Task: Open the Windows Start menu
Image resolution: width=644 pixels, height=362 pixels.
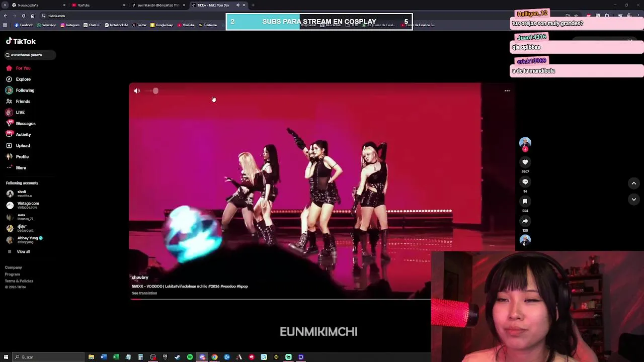Action: [x=6, y=357]
